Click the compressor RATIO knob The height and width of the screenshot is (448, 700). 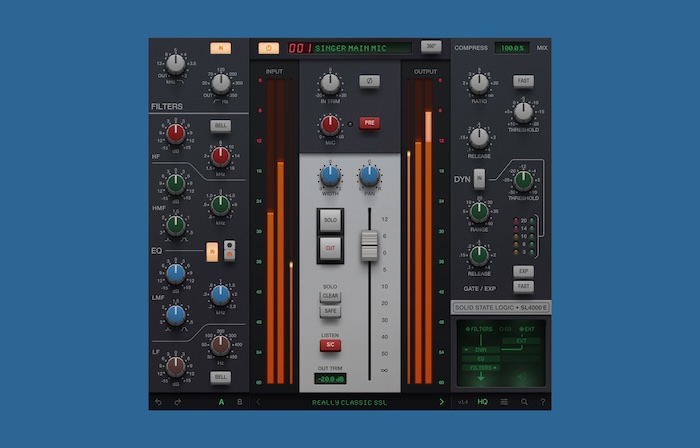coord(479,83)
